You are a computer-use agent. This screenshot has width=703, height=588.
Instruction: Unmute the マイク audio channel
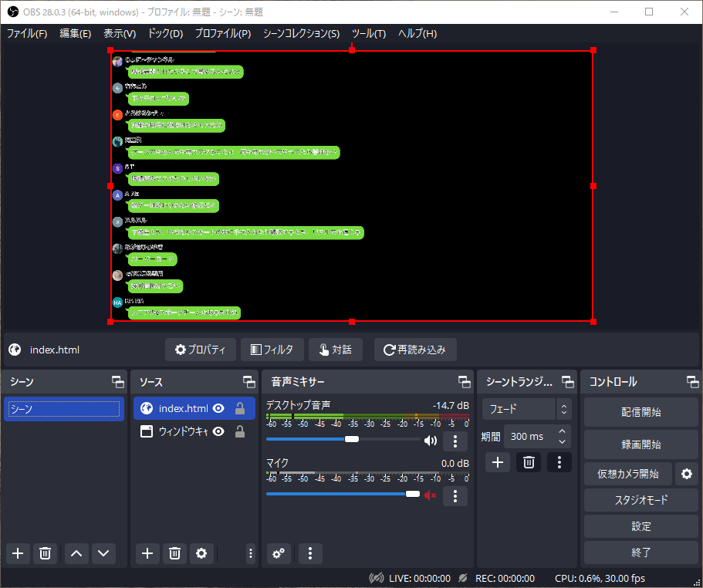pyautogui.click(x=430, y=495)
